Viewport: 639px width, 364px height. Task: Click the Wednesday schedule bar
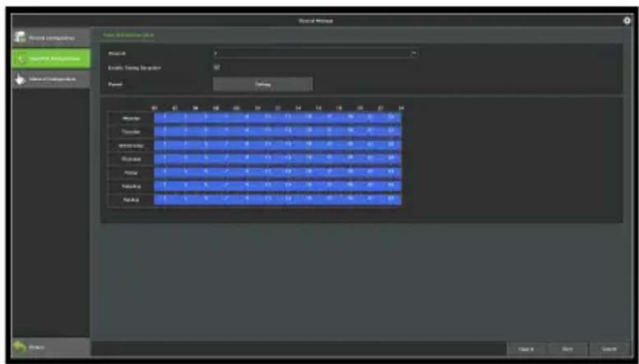[278, 145]
